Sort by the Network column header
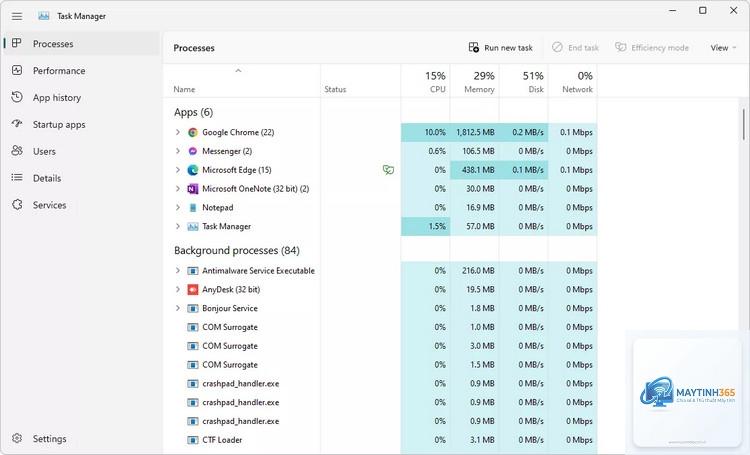Screen dimensions: 750x455 pos(573,81)
